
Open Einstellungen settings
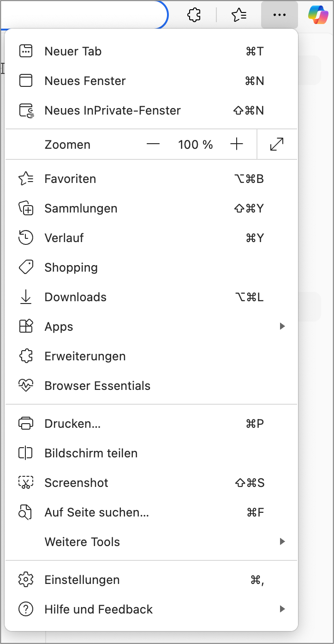coord(82,580)
